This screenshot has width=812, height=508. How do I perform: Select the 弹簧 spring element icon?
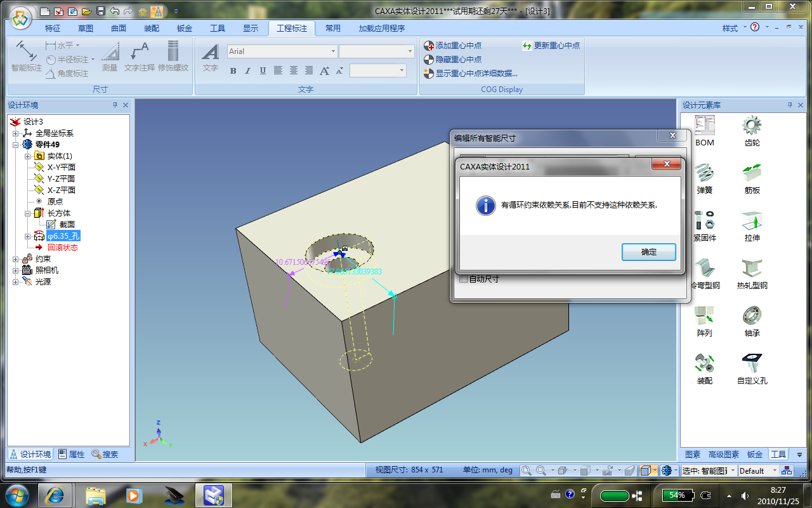(x=704, y=173)
